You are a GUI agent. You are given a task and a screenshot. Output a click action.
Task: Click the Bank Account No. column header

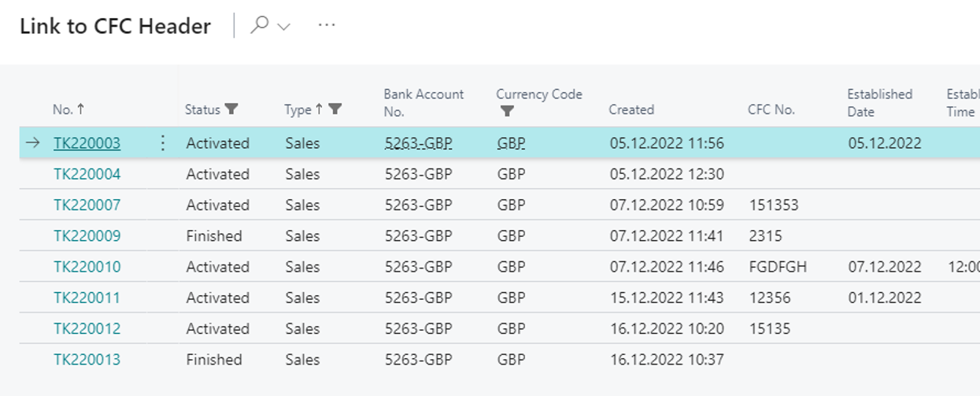423,102
